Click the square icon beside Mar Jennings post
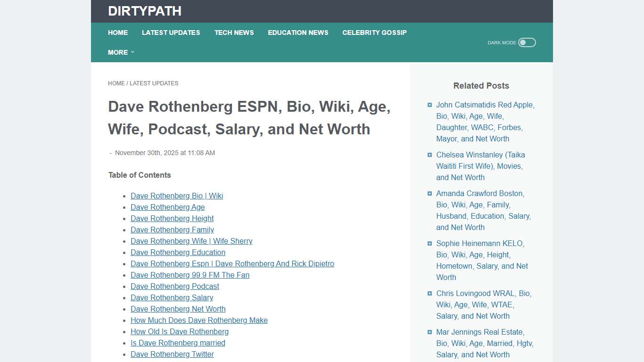Image resolution: width=644 pixels, height=362 pixels. tap(429, 332)
